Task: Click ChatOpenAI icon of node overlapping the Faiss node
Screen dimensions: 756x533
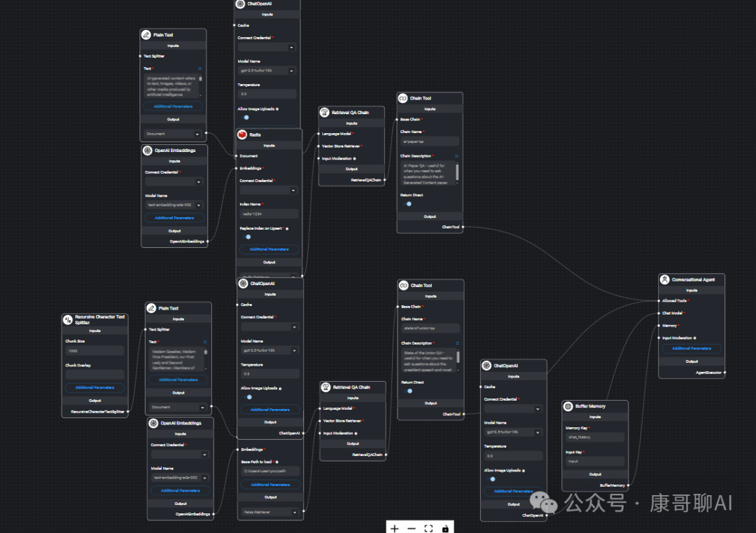Action: coord(243,283)
